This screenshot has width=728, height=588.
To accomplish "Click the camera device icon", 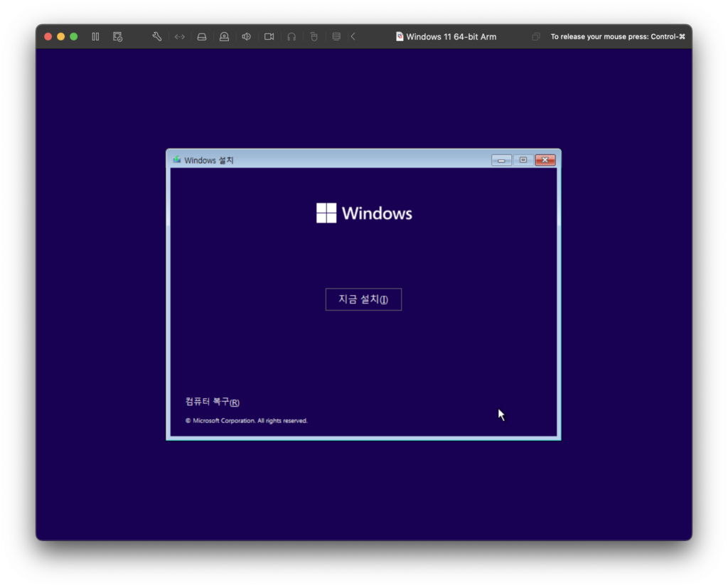I will pyautogui.click(x=269, y=36).
